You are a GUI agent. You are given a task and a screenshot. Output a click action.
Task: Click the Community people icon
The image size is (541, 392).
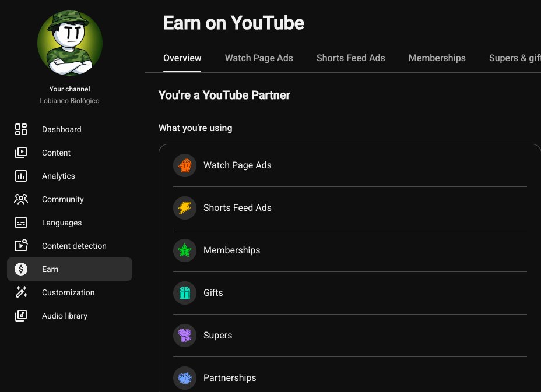(x=21, y=199)
